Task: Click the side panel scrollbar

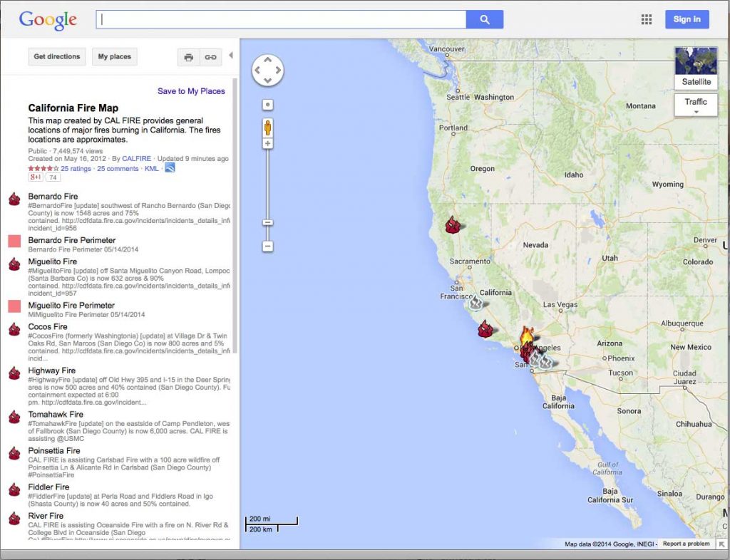Action: coord(235,216)
